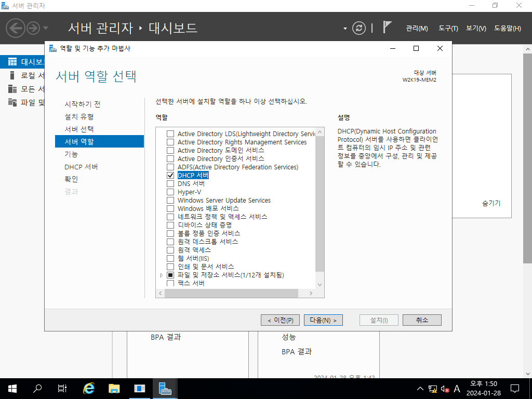Screen dimensions: 532x399
Task: Go to the 기능 wizard step
Action: click(x=71, y=154)
